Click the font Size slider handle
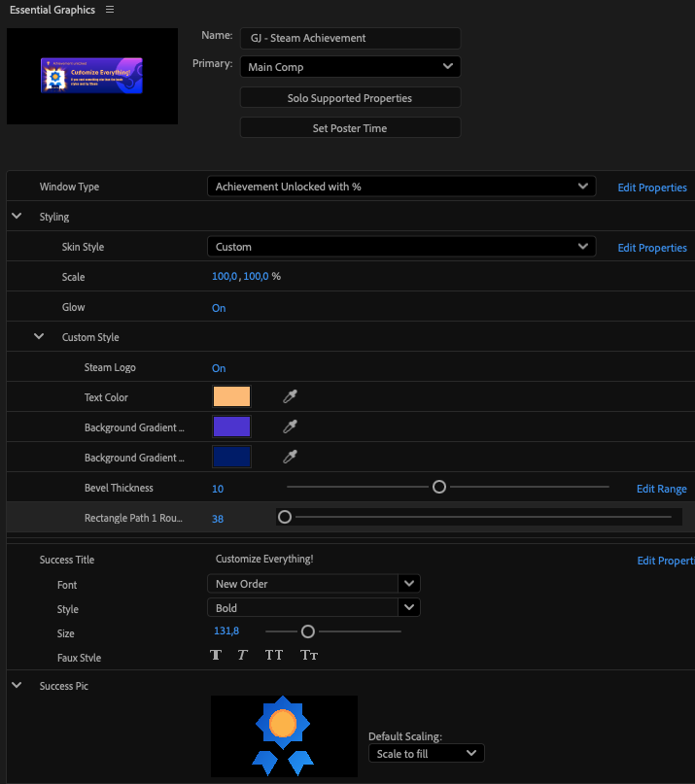 [308, 631]
